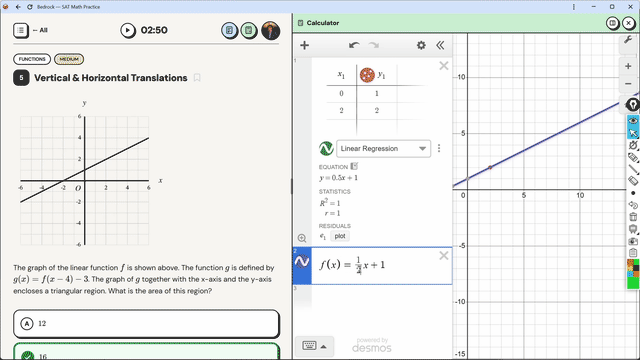
Task: Choose the dot pen size
Action: [x=633, y=193]
